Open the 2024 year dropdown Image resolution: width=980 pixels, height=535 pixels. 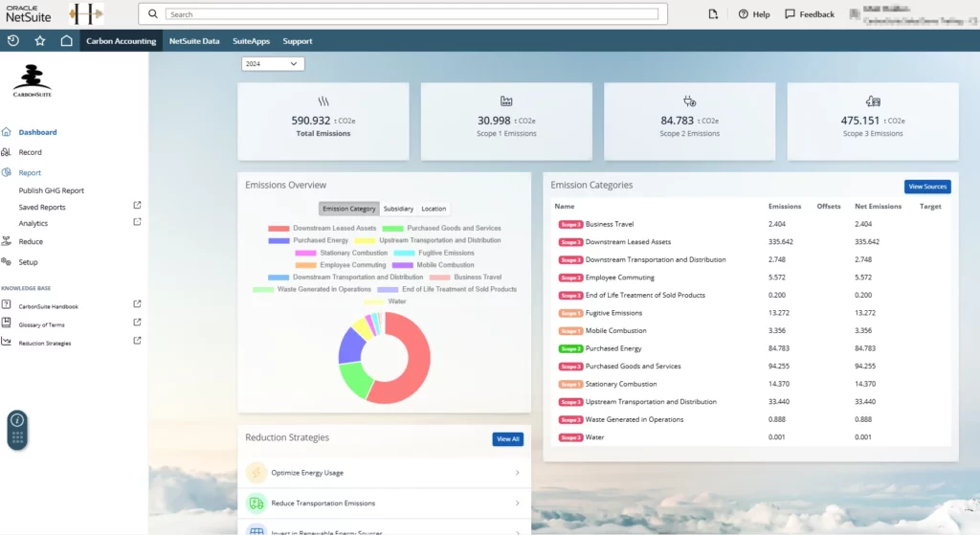point(273,64)
